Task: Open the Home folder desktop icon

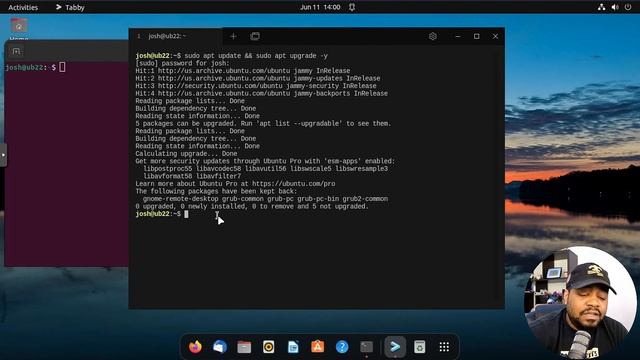Action: click(x=19, y=28)
